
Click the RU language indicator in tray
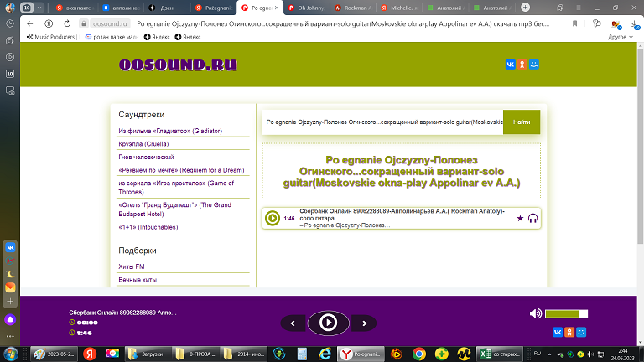(x=538, y=354)
